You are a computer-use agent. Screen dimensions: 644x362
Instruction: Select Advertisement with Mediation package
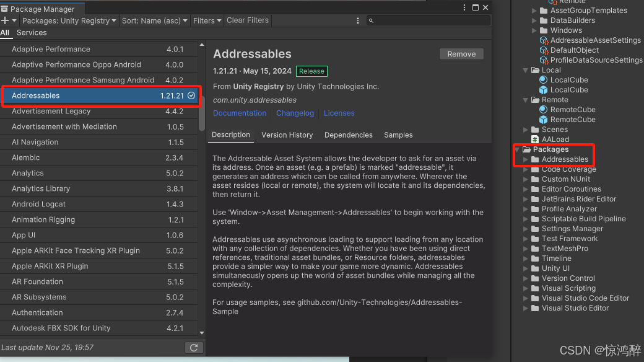coord(98,126)
